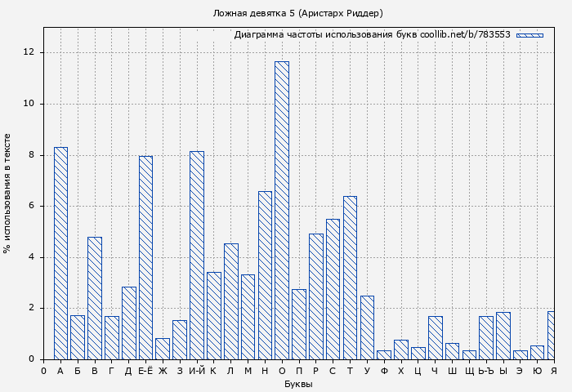Click the y-axis tick label 6

click(32, 206)
